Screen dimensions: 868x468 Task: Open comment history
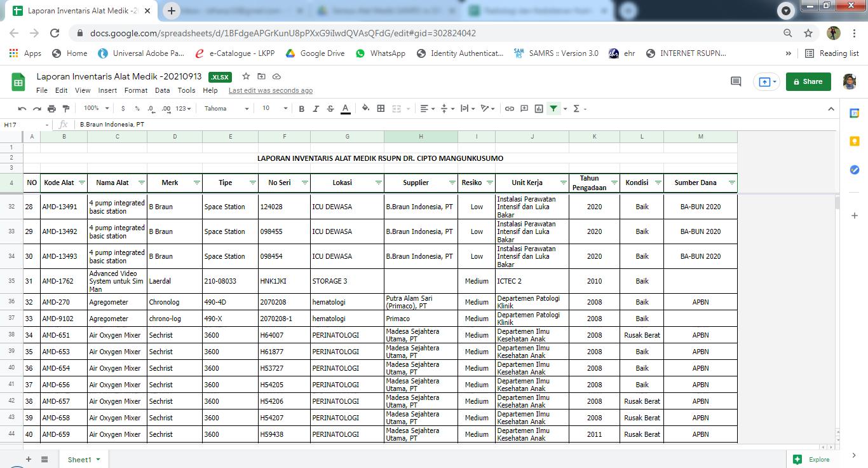(x=736, y=81)
